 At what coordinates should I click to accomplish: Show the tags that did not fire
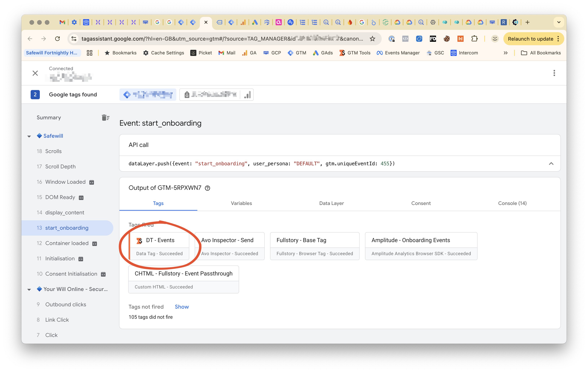(x=181, y=307)
